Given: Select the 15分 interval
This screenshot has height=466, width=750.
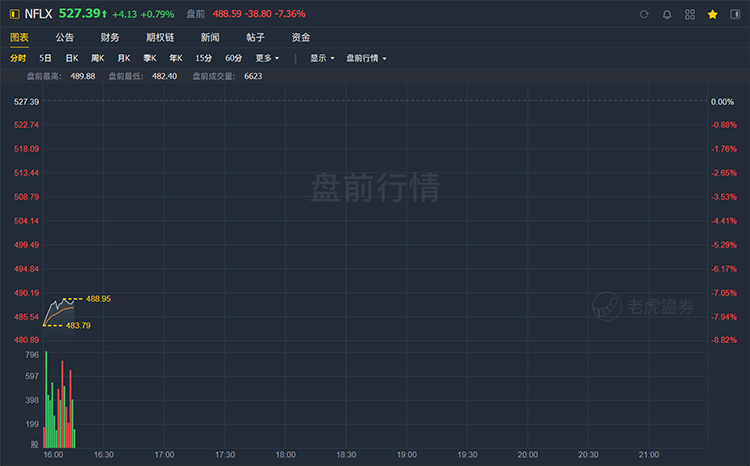Looking at the screenshot, I should (203, 58).
